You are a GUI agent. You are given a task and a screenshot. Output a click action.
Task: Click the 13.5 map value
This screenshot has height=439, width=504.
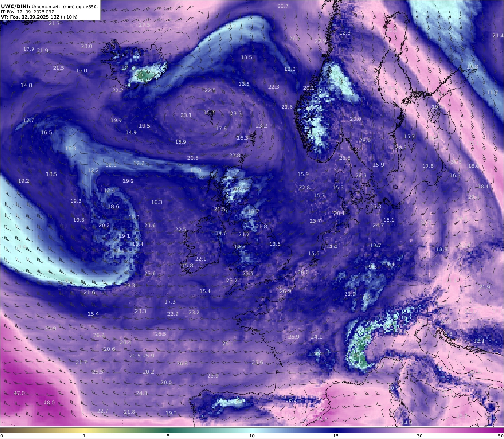click(244, 84)
